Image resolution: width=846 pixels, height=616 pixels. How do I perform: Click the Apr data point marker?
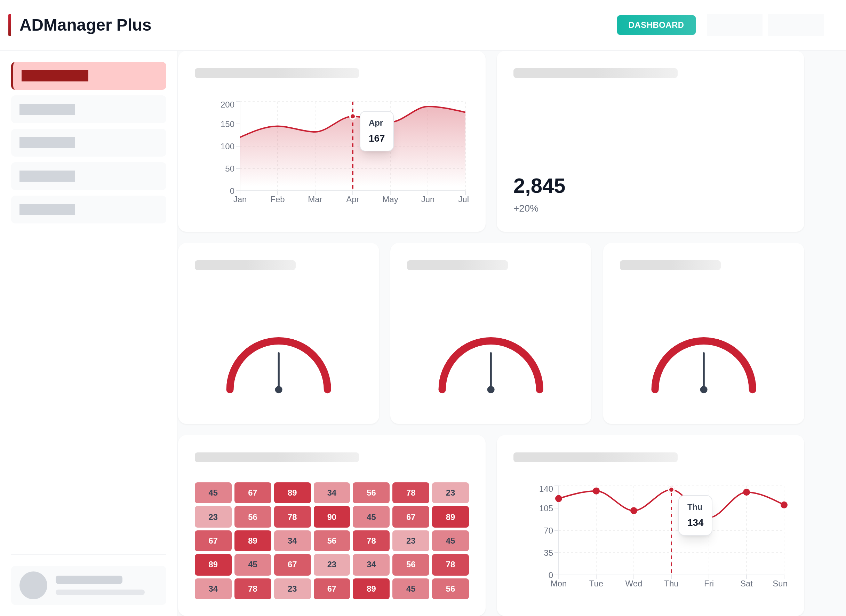coord(352,116)
